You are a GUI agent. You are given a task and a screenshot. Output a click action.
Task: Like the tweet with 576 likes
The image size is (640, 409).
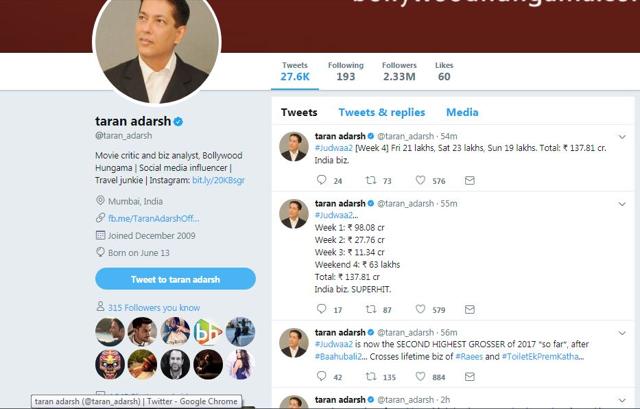point(420,180)
